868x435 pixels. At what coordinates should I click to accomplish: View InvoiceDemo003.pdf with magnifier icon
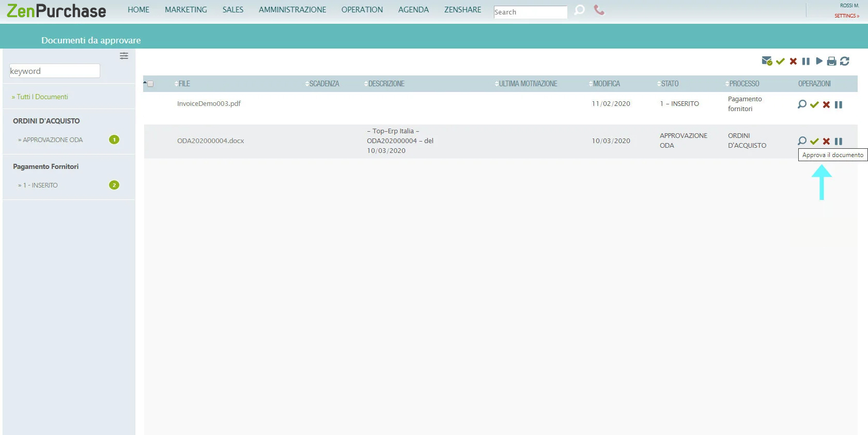[802, 104]
